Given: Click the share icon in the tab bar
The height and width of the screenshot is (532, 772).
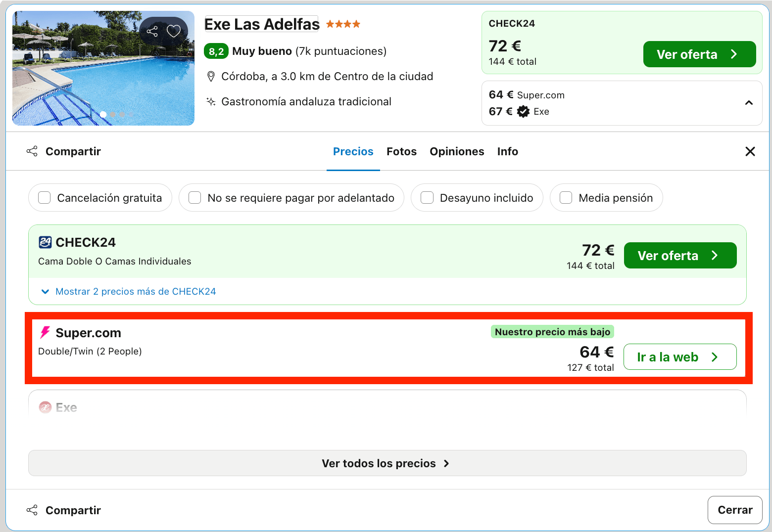Looking at the screenshot, I should click(x=32, y=151).
